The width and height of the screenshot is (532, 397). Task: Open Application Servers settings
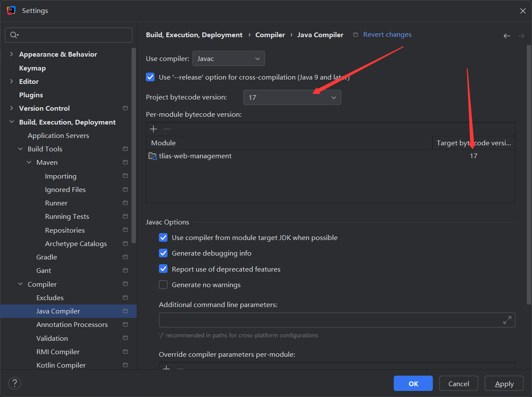58,135
